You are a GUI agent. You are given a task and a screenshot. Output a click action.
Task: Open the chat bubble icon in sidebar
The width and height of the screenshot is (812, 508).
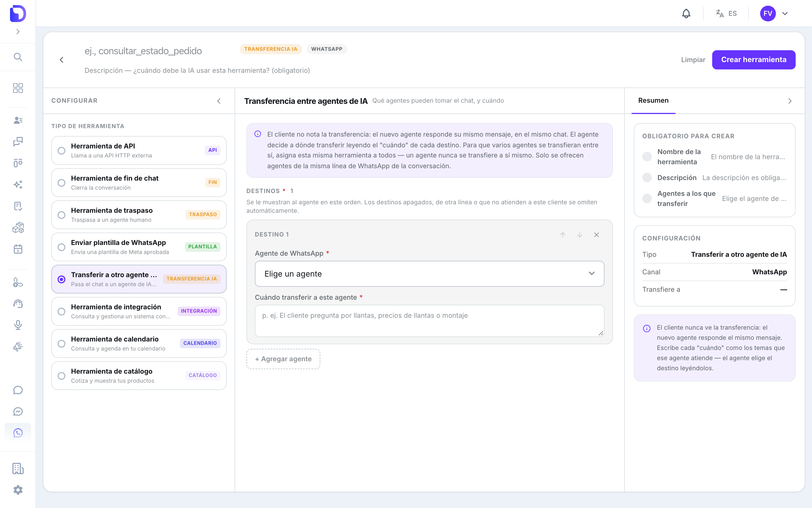click(18, 390)
